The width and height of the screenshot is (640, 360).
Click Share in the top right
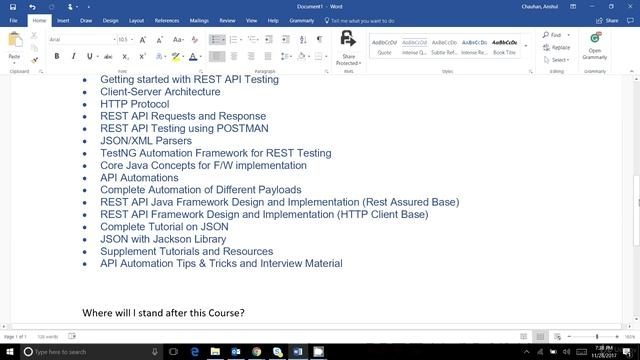(x=607, y=20)
